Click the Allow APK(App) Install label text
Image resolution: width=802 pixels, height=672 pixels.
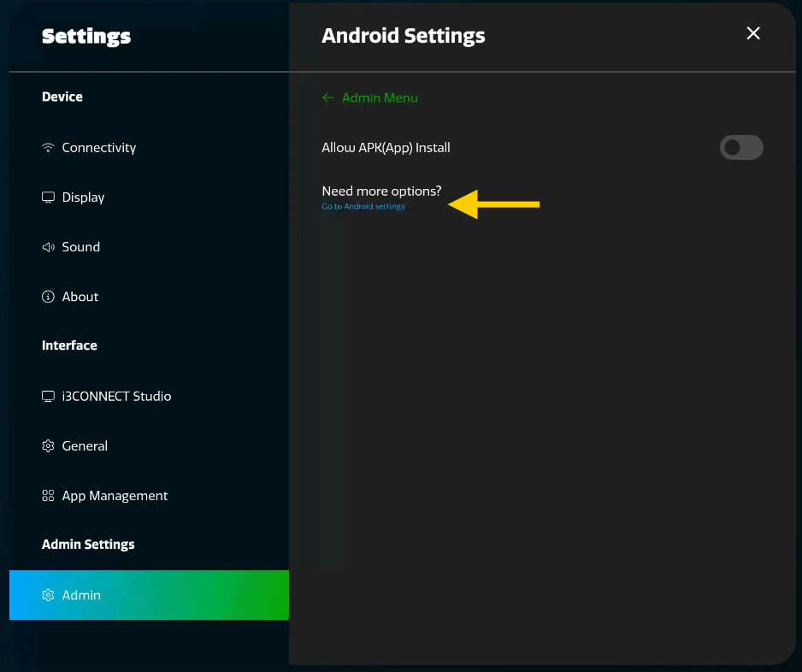point(386,148)
